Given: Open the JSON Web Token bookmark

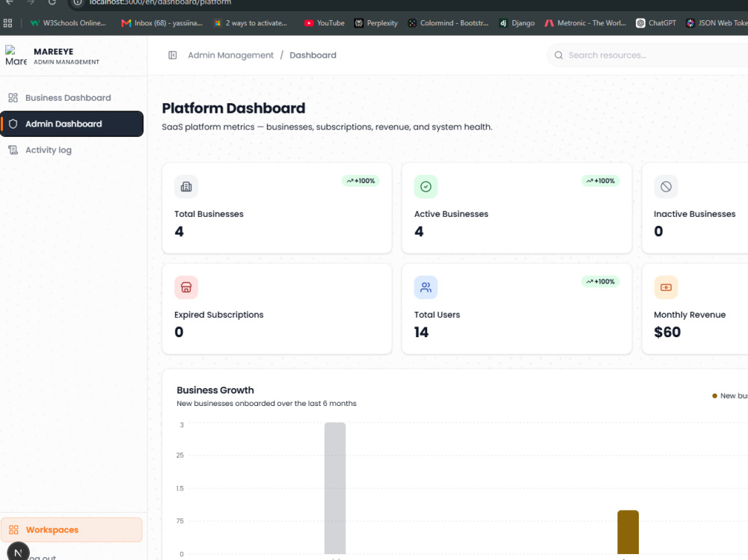Looking at the screenshot, I should 717,23.
